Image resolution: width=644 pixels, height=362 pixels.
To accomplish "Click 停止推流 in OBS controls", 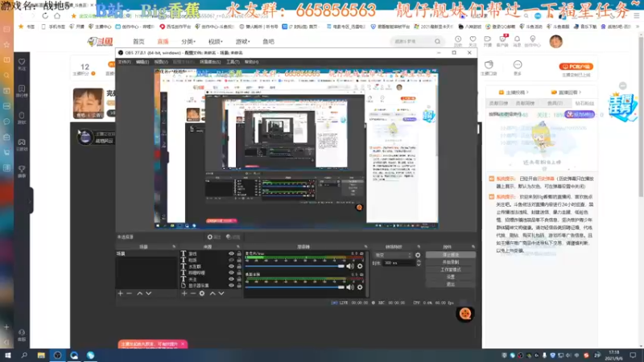I will (x=451, y=255).
